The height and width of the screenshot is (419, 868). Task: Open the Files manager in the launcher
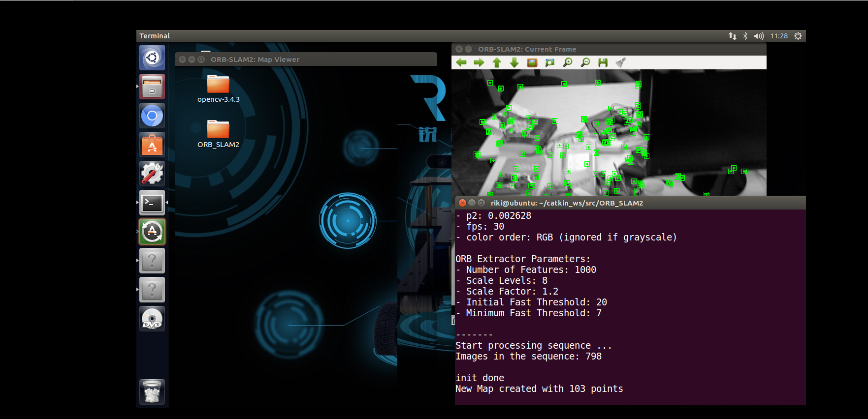152,87
